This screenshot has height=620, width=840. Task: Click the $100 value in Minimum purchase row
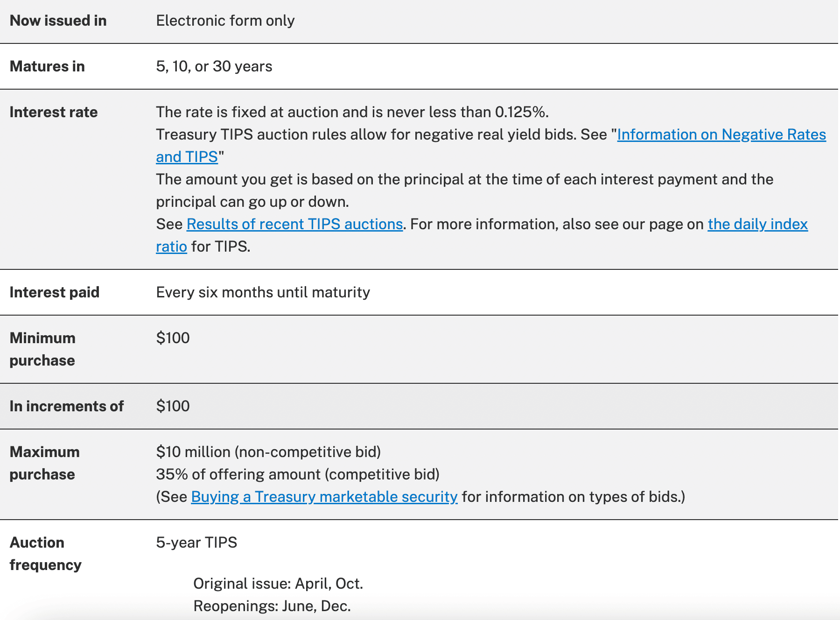point(173,338)
